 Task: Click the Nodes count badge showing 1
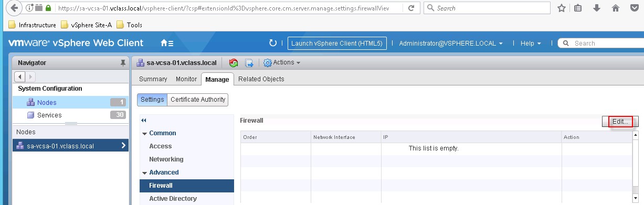pyautogui.click(x=118, y=103)
